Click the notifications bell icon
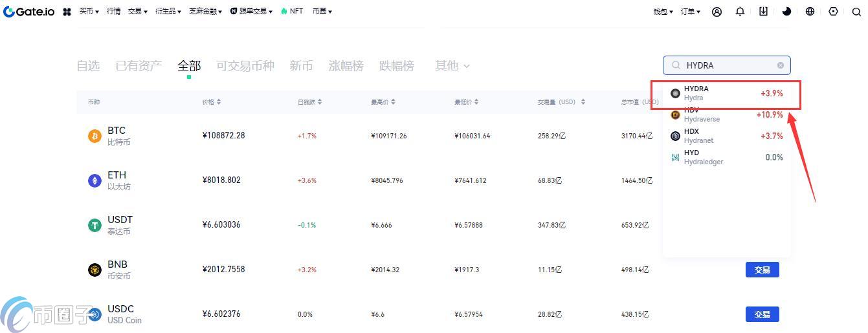The height and width of the screenshot is (333, 868). [x=740, y=12]
